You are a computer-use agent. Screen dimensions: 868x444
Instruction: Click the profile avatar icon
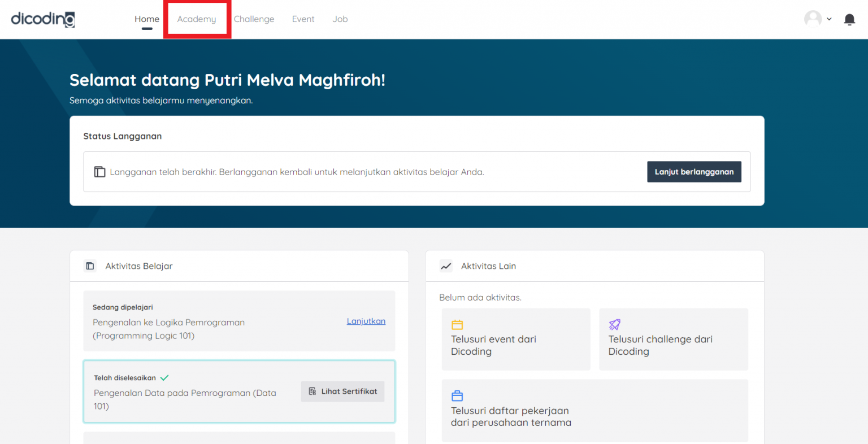click(813, 18)
